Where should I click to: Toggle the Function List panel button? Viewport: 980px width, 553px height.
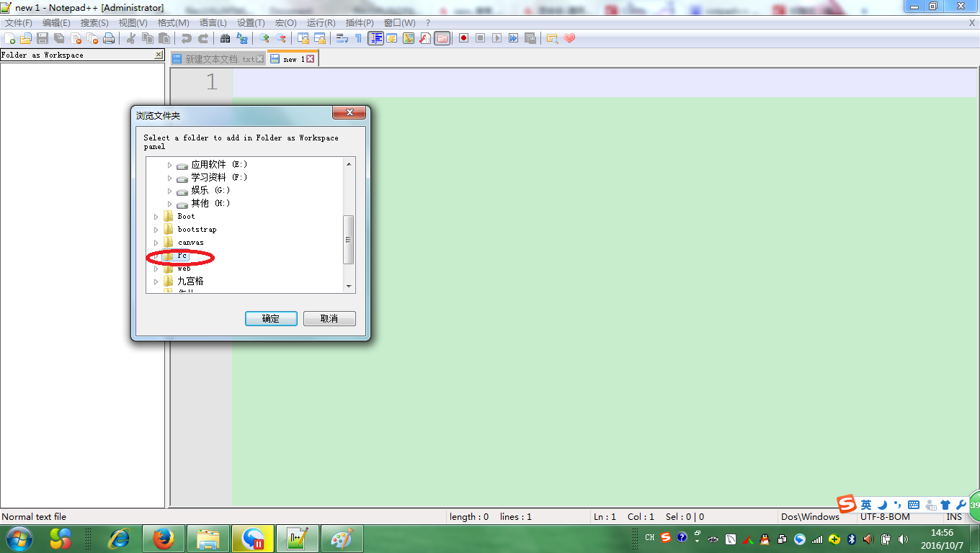pyautogui.click(x=425, y=38)
